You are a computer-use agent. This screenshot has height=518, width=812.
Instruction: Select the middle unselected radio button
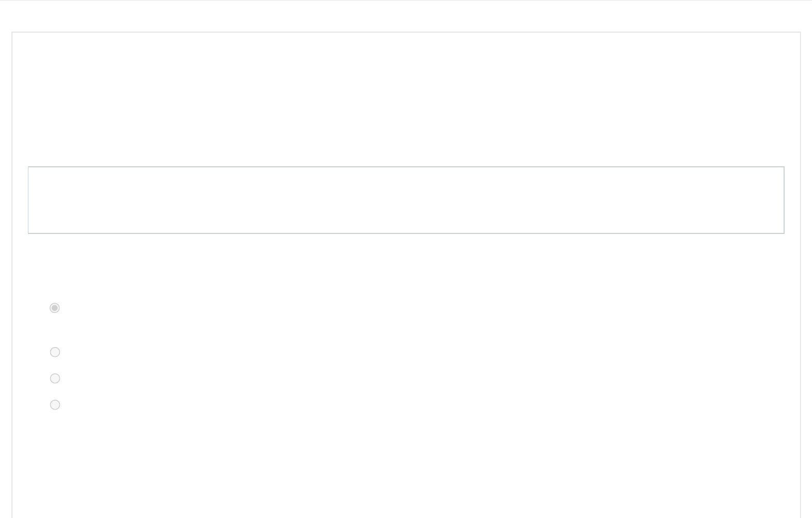coord(55,379)
